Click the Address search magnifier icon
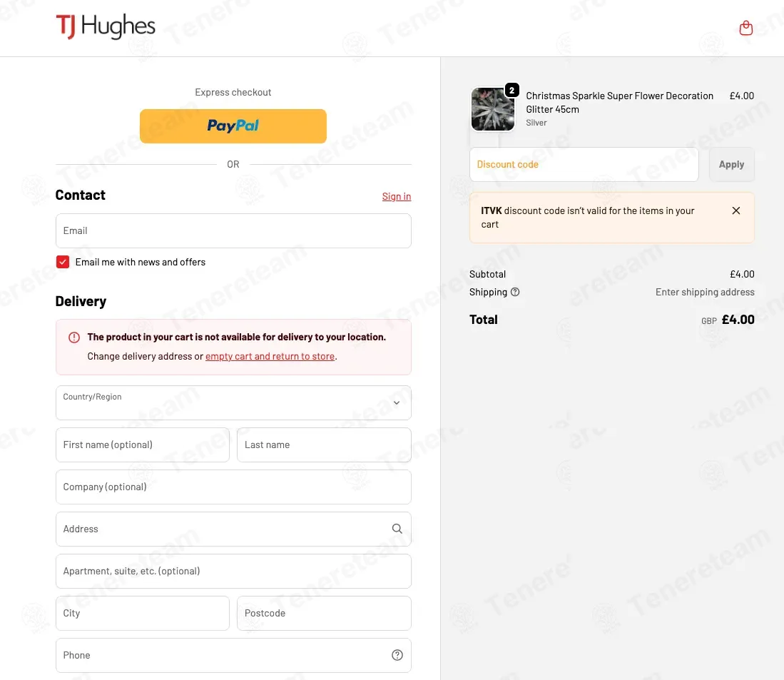The image size is (784, 680). pyautogui.click(x=397, y=529)
